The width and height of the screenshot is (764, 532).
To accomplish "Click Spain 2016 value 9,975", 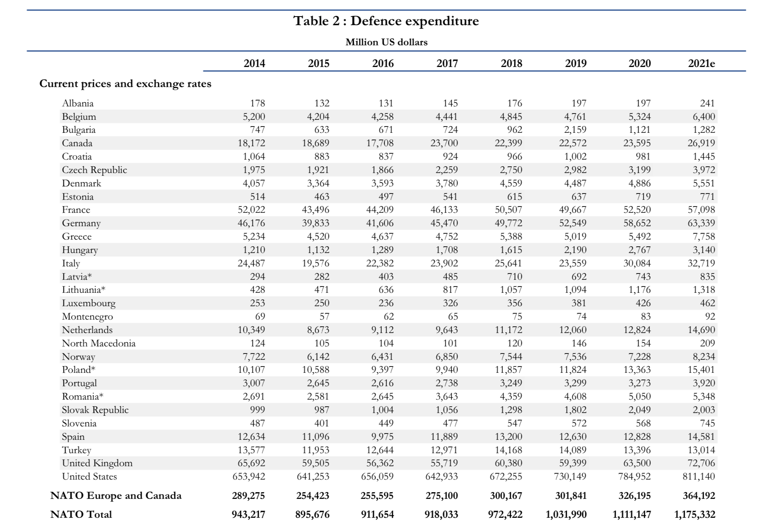I will 382,437.
